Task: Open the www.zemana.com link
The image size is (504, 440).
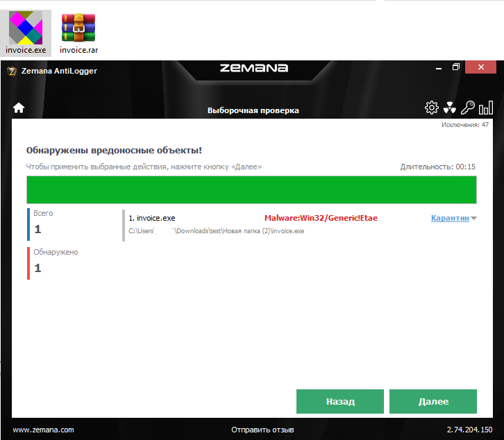Action: coord(44,430)
